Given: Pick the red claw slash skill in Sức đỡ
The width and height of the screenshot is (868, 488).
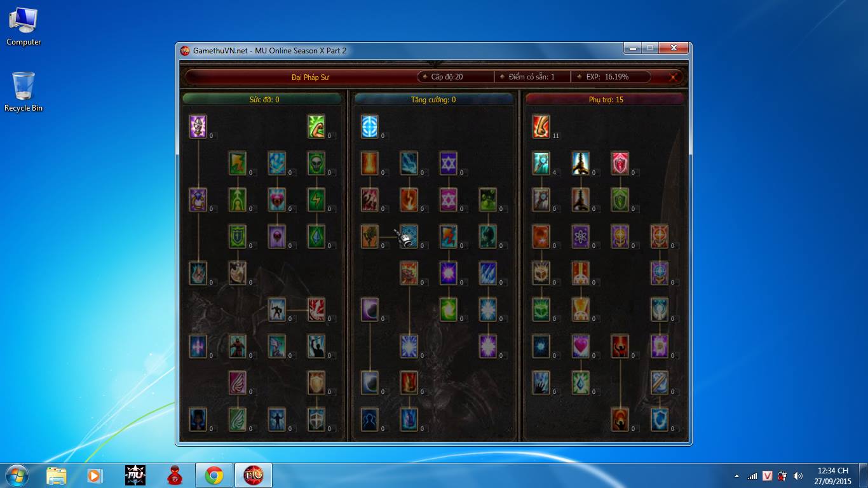Looking at the screenshot, I should click(x=316, y=309).
